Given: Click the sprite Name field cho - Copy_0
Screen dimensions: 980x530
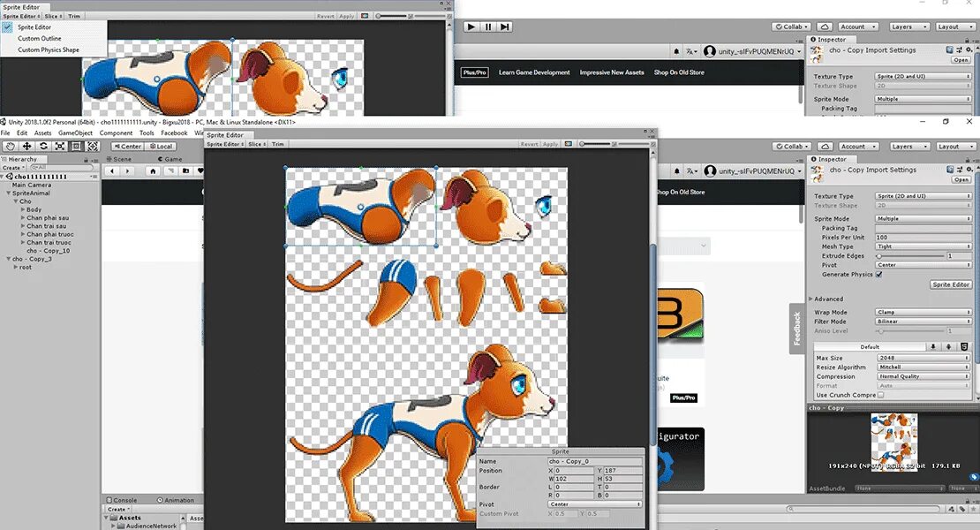Looking at the screenshot, I should (595, 461).
